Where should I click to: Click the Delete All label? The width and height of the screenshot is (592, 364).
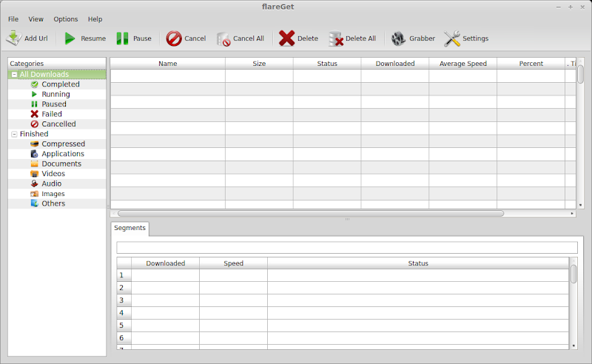tap(360, 38)
